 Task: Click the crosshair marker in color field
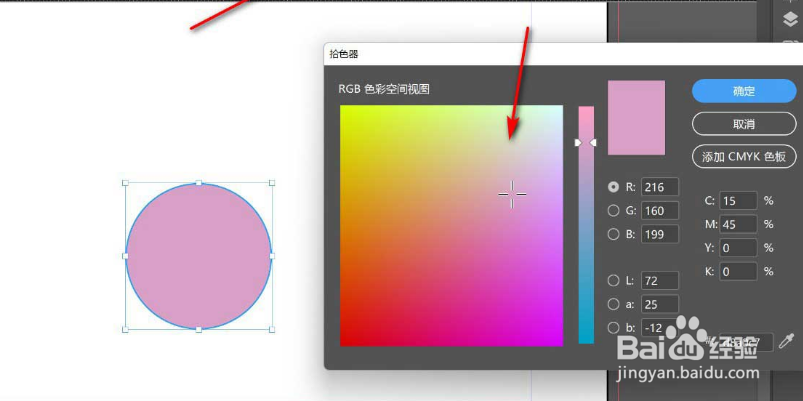[512, 194]
